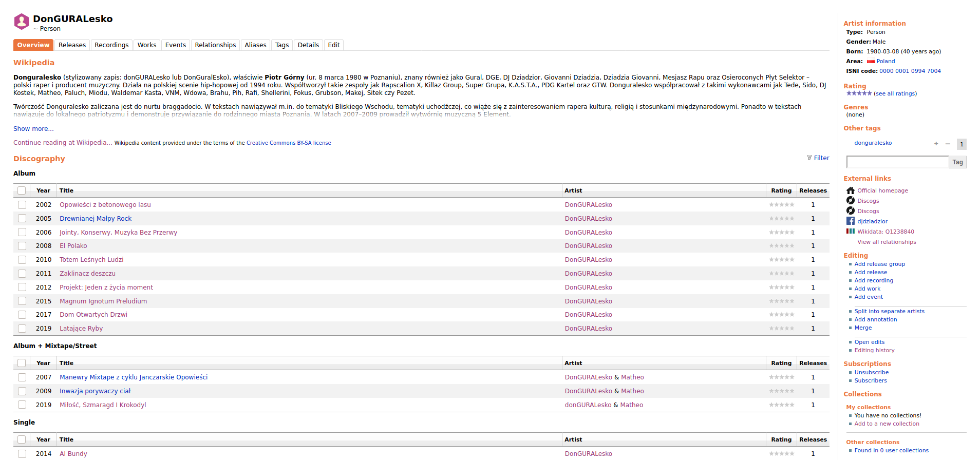Tick the Al Bundy single checkbox
Image resolution: width=980 pixels, height=460 pixels.
[x=22, y=454]
